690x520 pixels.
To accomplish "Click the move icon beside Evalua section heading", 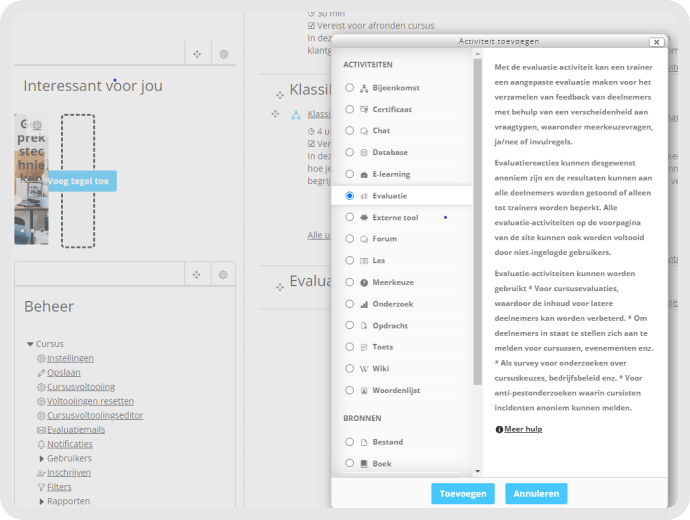I will pos(280,287).
